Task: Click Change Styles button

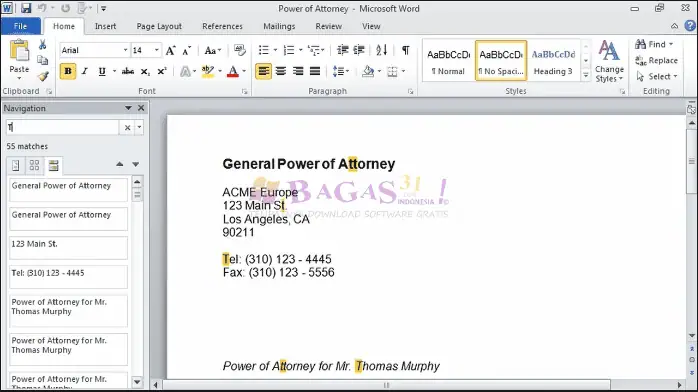Action: coord(609,61)
